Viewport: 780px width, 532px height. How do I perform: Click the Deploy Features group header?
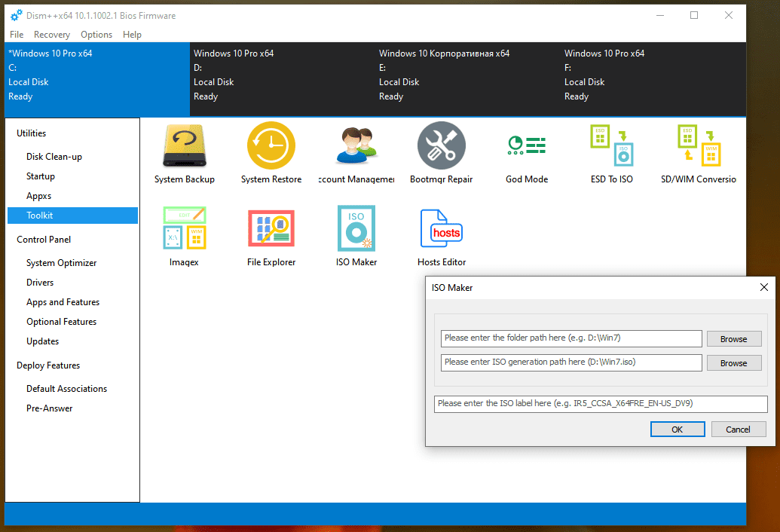pyautogui.click(x=48, y=365)
